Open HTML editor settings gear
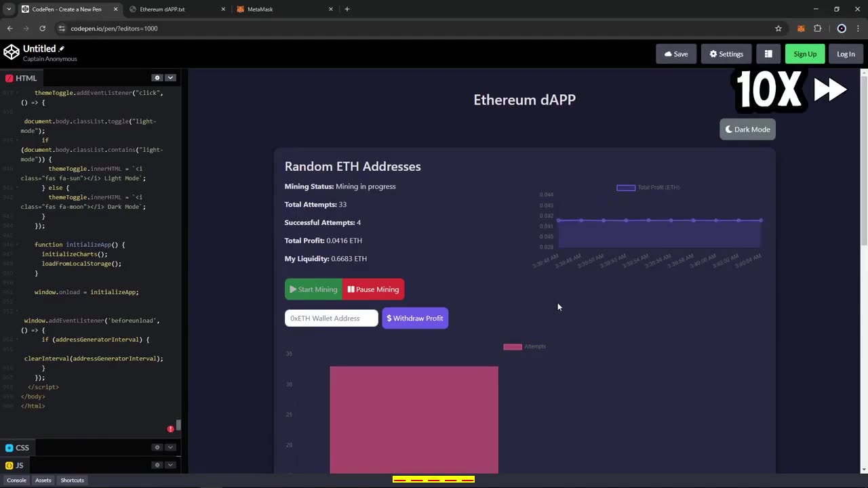Screen dimensions: 868x488 (x=157, y=78)
